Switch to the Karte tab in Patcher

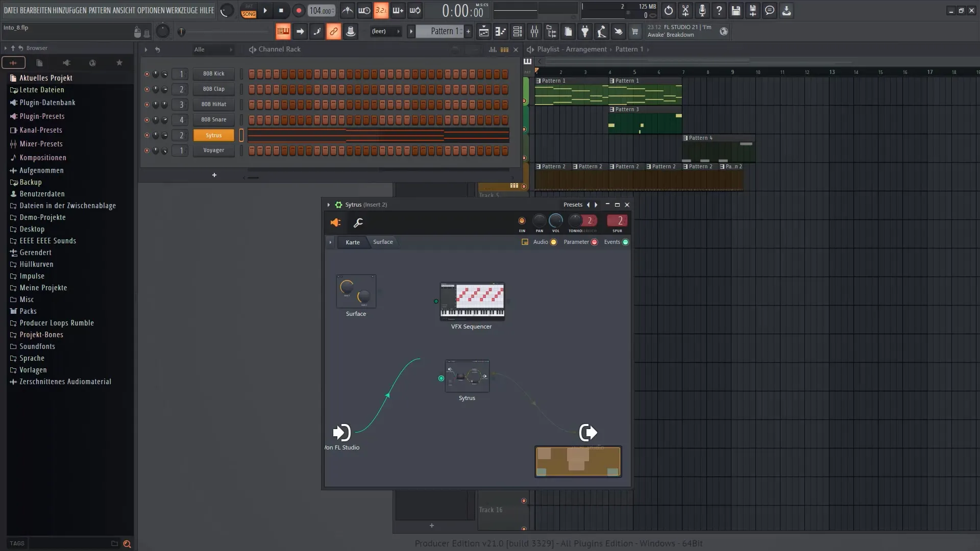pyautogui.click(x=353, y=242)
